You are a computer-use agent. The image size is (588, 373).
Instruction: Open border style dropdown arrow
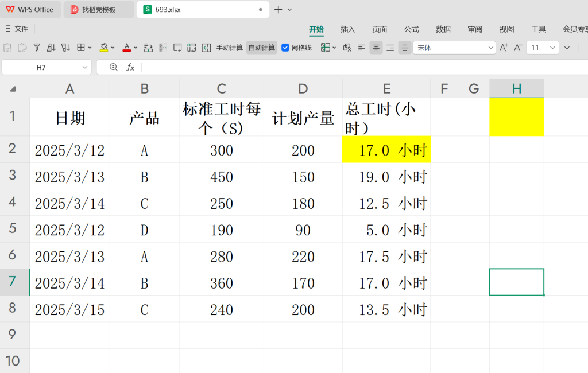(90, 48)
